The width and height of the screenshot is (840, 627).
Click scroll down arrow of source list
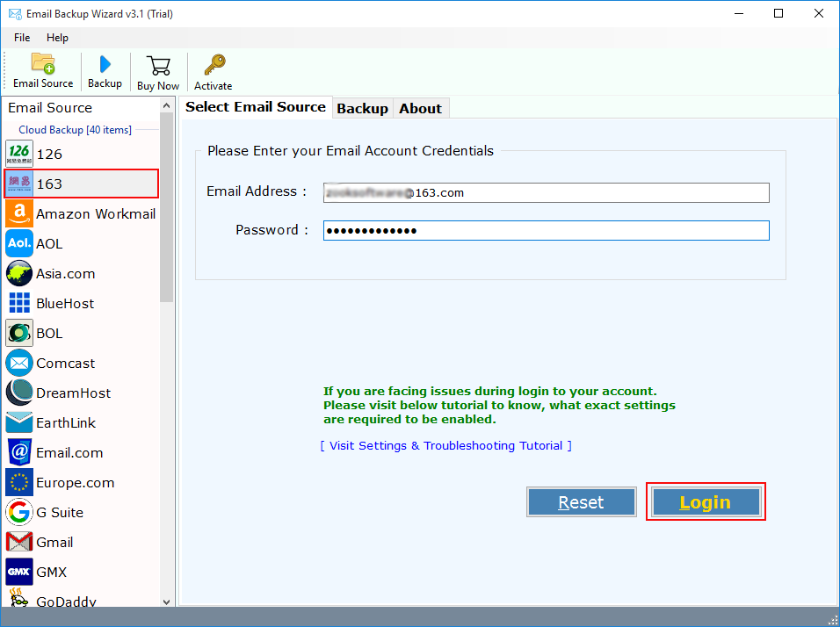point(167,602)
